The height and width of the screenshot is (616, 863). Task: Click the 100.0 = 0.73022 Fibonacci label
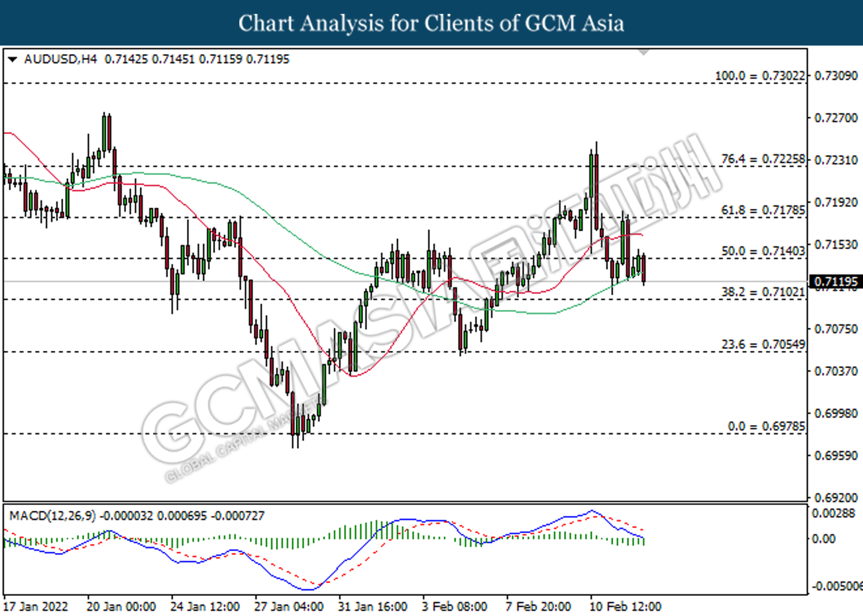pos(760,76)
